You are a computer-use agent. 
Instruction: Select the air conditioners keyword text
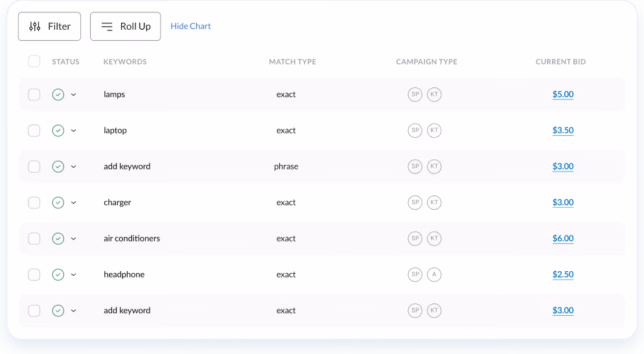click(132, 238)
